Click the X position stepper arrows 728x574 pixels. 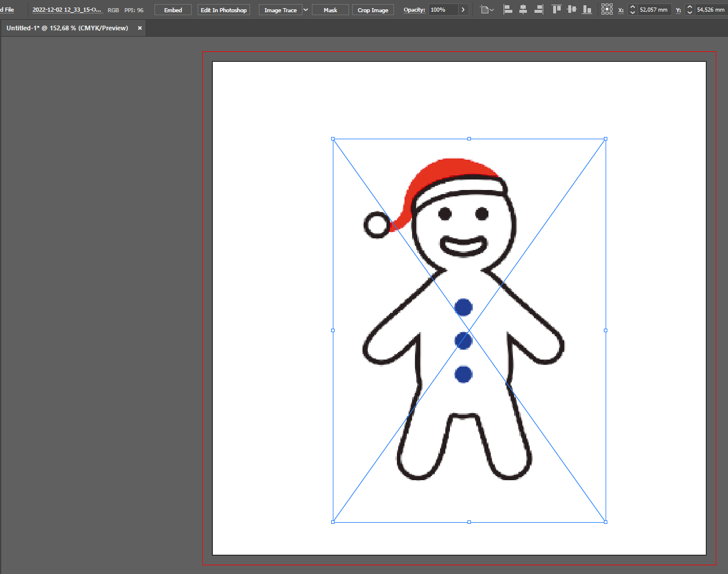point(632,10)
